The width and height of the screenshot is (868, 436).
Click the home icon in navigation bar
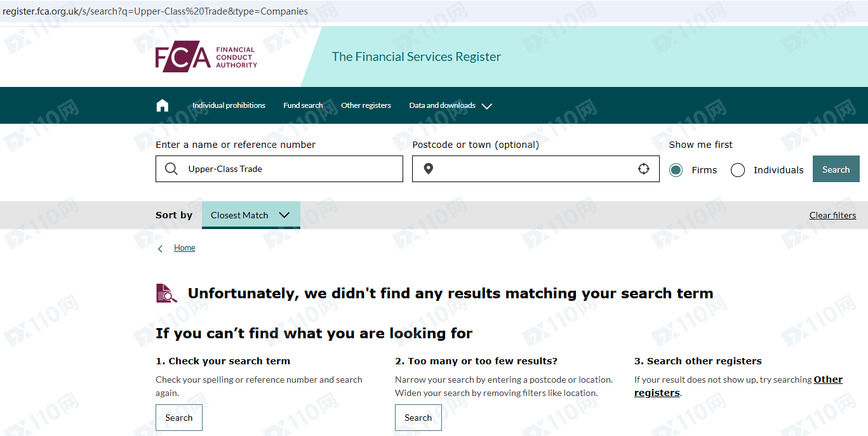point(163,105)
